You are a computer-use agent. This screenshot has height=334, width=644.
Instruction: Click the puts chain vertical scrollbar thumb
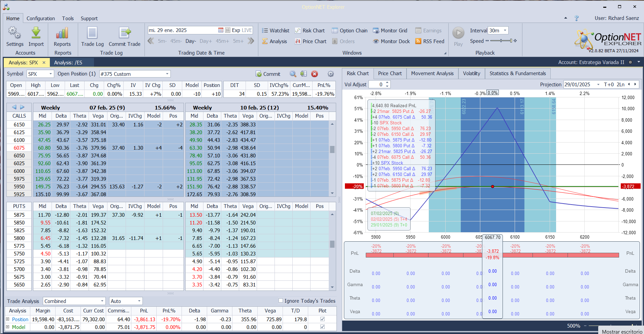[332, 244]
